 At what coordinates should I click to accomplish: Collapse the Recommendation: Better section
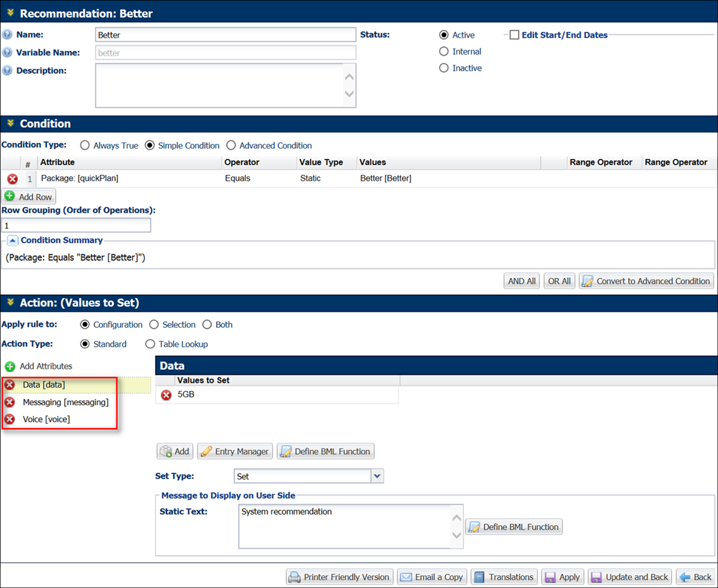[x=10, y=13]
